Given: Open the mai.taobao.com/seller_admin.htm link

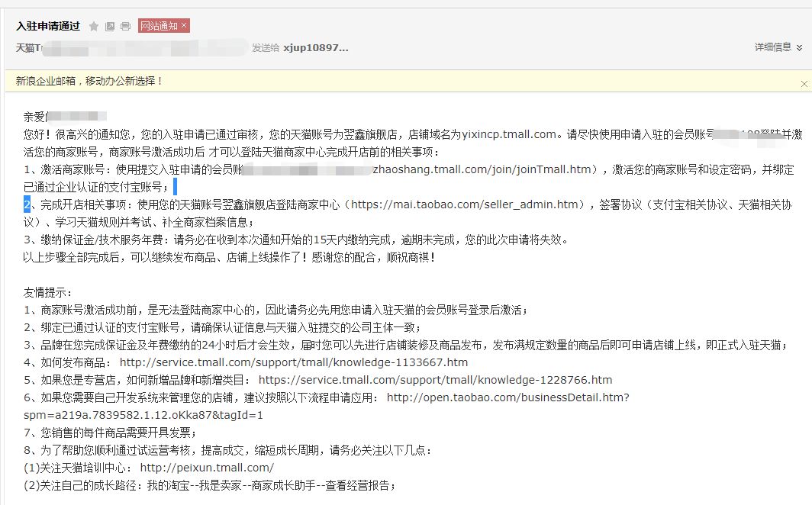Looking at the screenshot, I should click(x=465, y=205).
